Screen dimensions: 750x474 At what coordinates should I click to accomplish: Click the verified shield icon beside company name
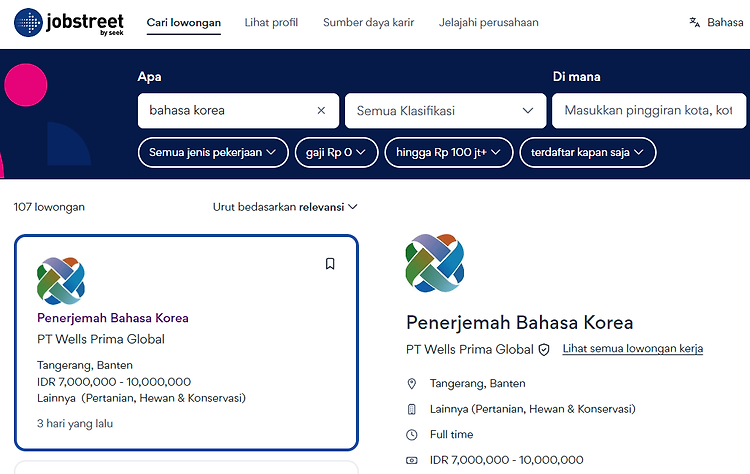pyautogui.click(x=544, y=350)
